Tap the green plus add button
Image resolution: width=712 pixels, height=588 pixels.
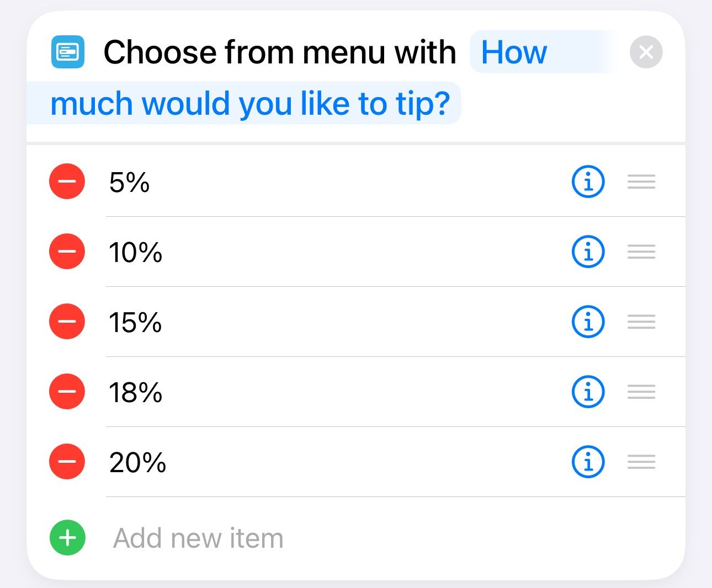pyautogui.click(x=67, y=537)
